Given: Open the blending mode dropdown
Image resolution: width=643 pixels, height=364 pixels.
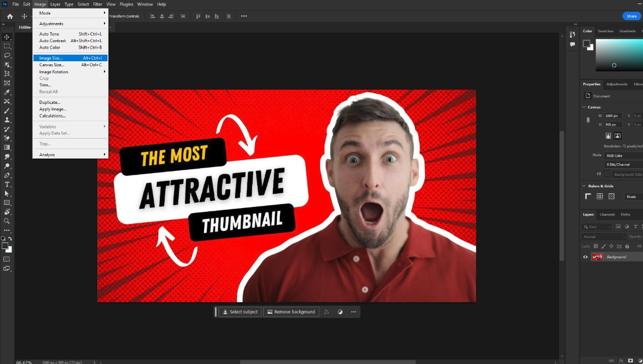Looking at the screenshot, I should click(604, 236).
